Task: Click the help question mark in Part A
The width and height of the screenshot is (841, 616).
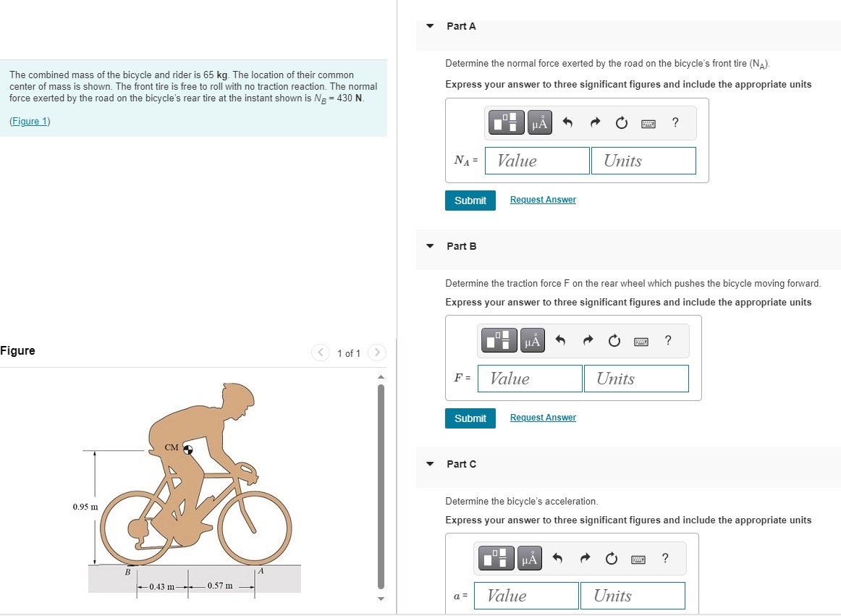Action: (x=675, y=123)
